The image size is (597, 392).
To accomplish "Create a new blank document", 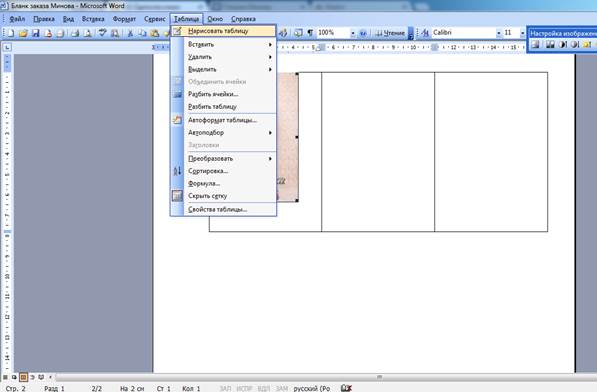I will coord(11,33).
